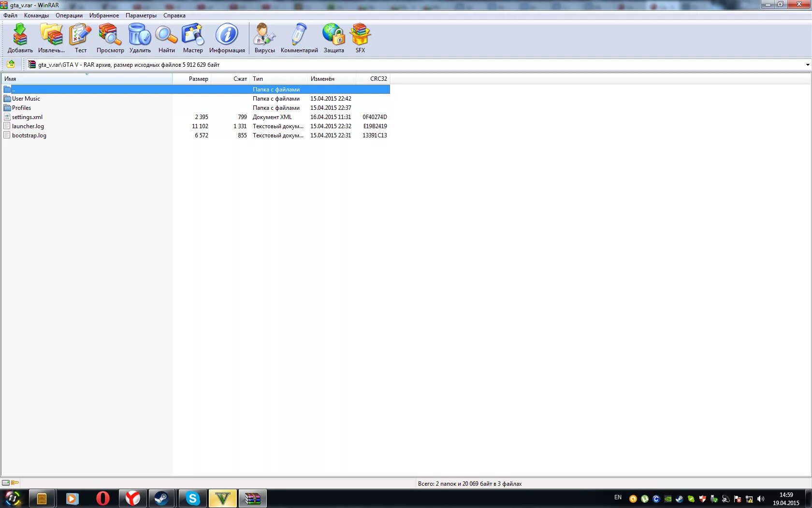This screenshot has width=812, height=508.
Task: Go up one folder level button
Action: click(x=11, y=64)
